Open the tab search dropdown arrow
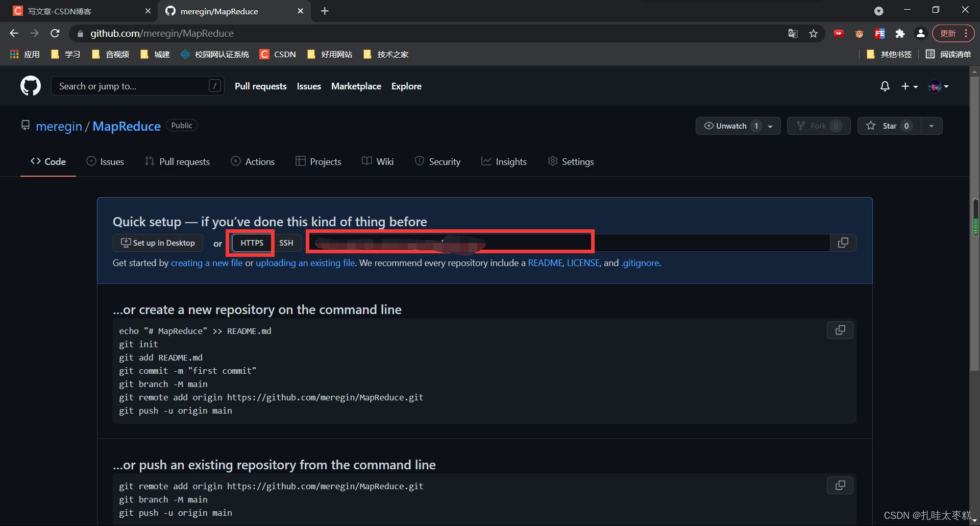The width and height of the screenshot is (980, 526). coord(879,11)
